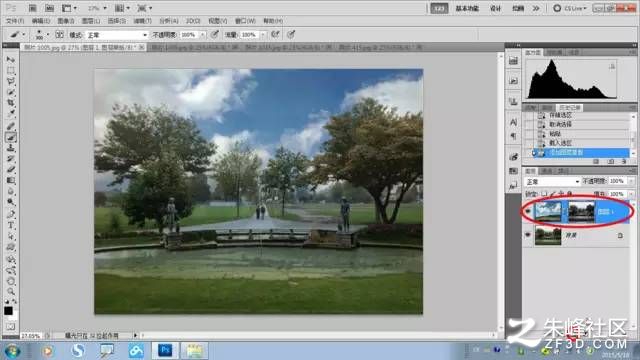
Task: Hide the top masked layer eye icon
Action: point(528,211)
